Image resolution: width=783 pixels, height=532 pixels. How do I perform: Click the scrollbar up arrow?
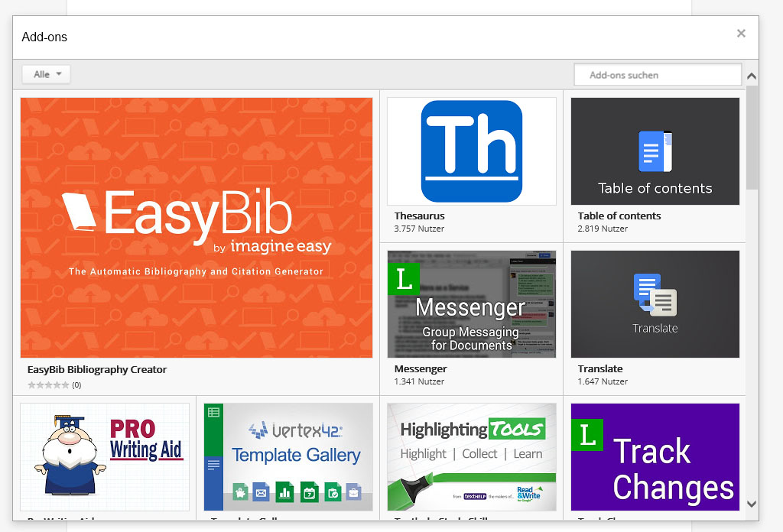coord(752,76)
